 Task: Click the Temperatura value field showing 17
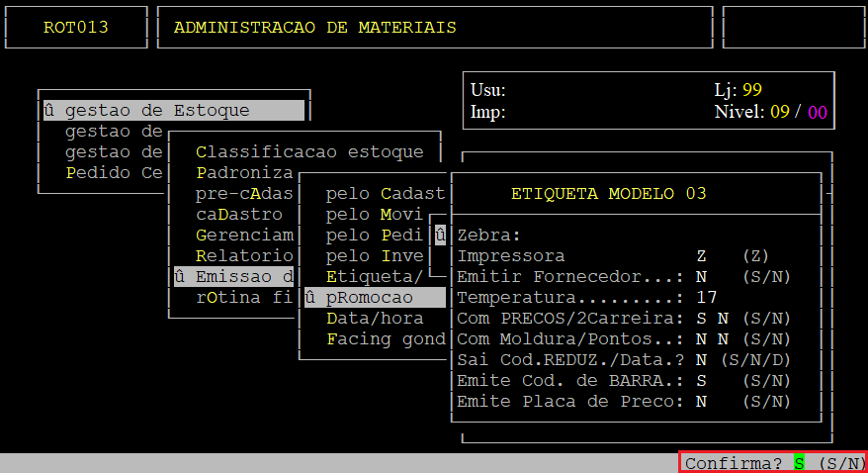click(x=706, y=297)
